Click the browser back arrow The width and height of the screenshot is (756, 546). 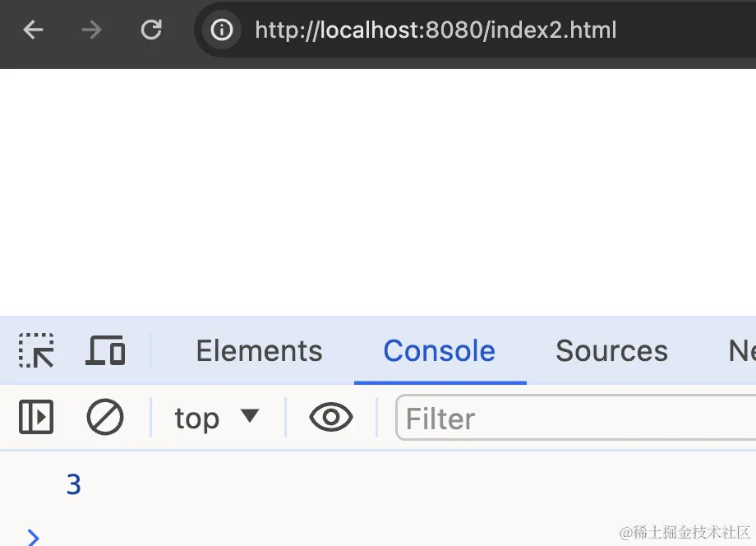[x=33, y=30]
